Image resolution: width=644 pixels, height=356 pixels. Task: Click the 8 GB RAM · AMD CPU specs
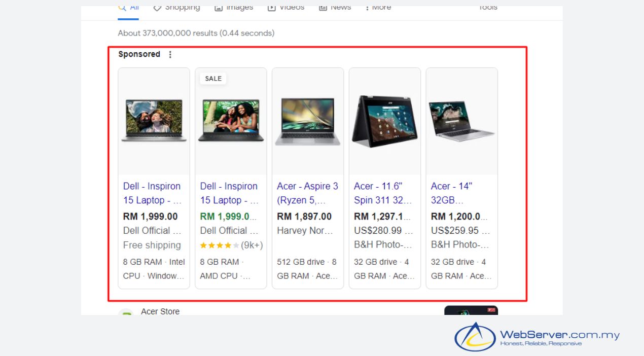(x=225, y=269)
